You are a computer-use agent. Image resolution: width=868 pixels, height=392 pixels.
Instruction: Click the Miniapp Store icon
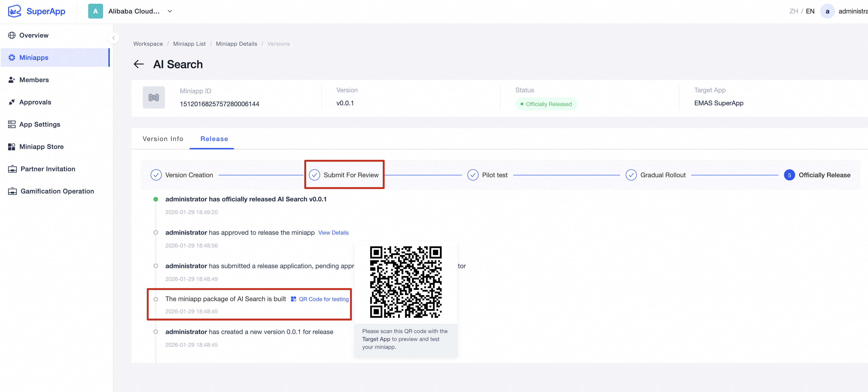pyautogui.click(x=12, y=147)
